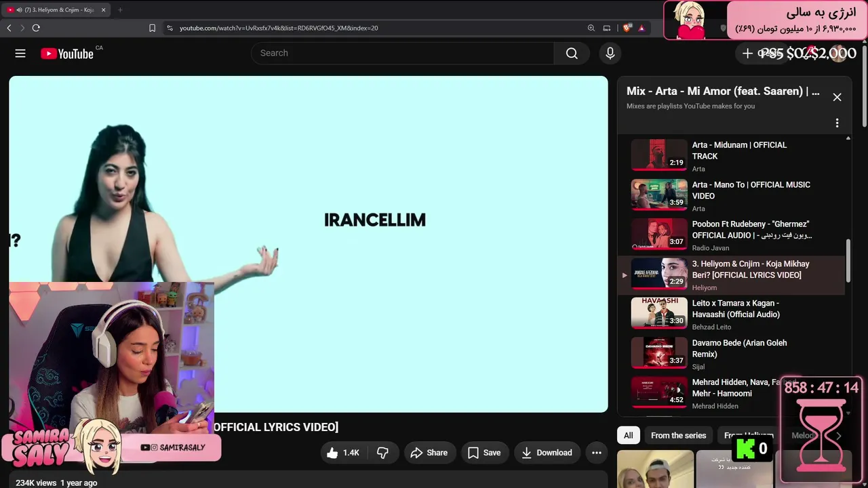The width and height of the screenshot is (868, 488).
Task: Open the zoom control in the address bar
Action: tap(591, 28)
